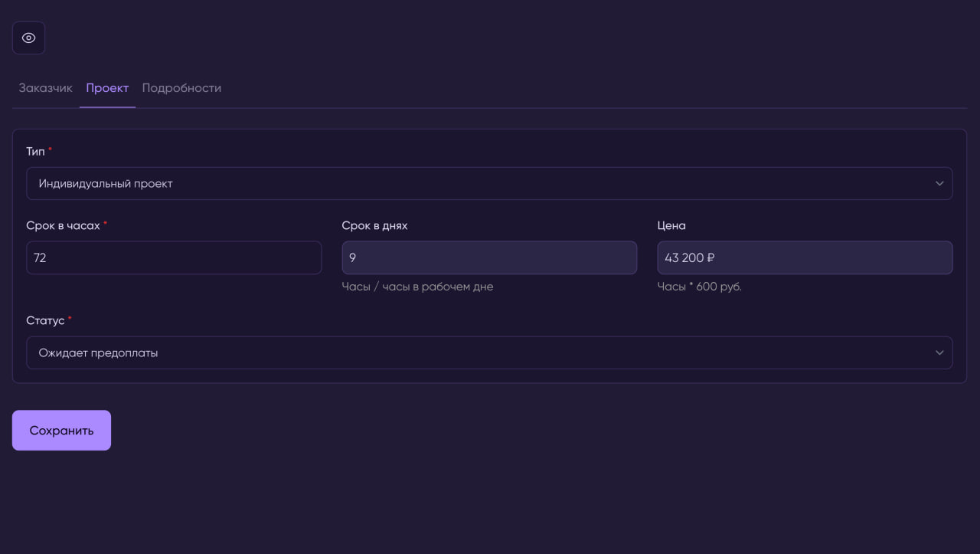Screen dimensions: 980x554
Task: Switch to the Заказчик tab
Action: tap(45, 88)
